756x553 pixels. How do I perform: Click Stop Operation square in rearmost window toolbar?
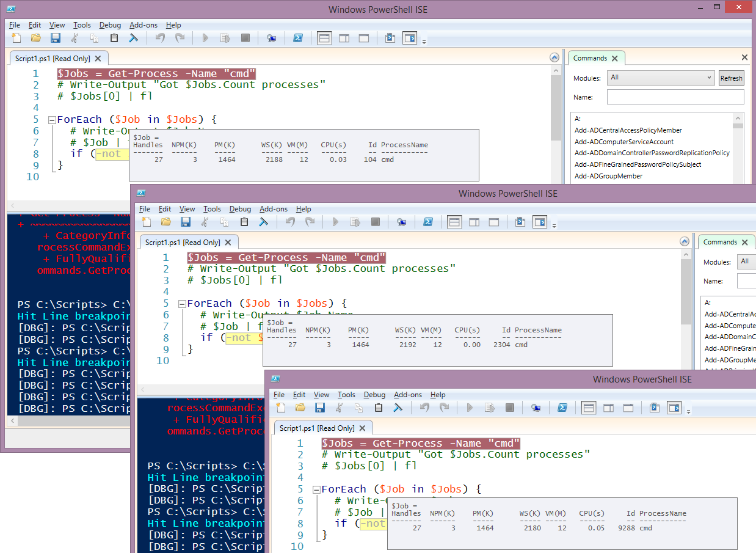click(245, 38)
